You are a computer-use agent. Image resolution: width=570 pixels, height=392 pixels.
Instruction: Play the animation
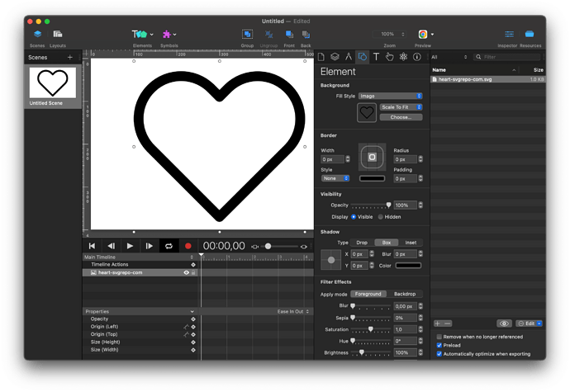click(130, 246)
